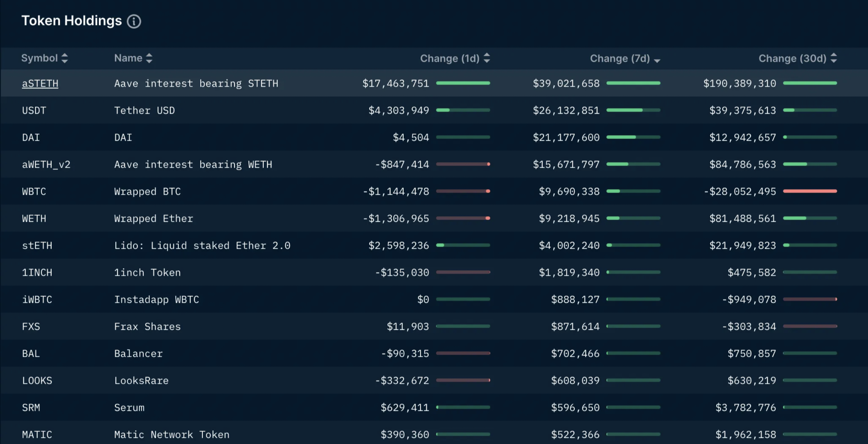Click the -$1,306,965 WETH 1d value
Image resolution: width=868 pixels, height=444 pixels.
(x=396, y=219)
